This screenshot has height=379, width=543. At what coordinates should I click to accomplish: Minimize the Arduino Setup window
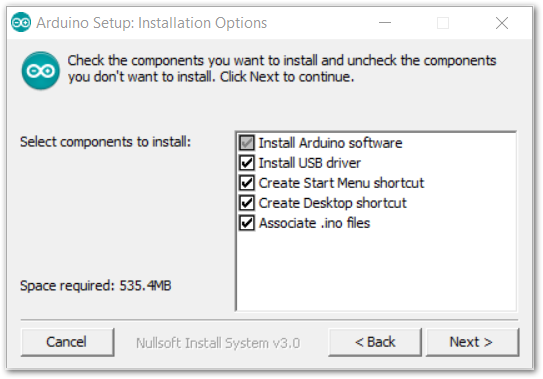[385, 23]
